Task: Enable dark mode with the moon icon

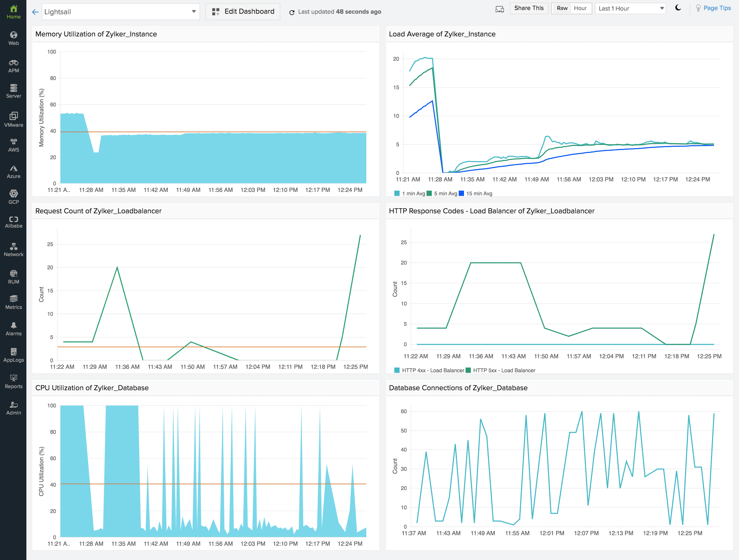Action: (679, 8)
